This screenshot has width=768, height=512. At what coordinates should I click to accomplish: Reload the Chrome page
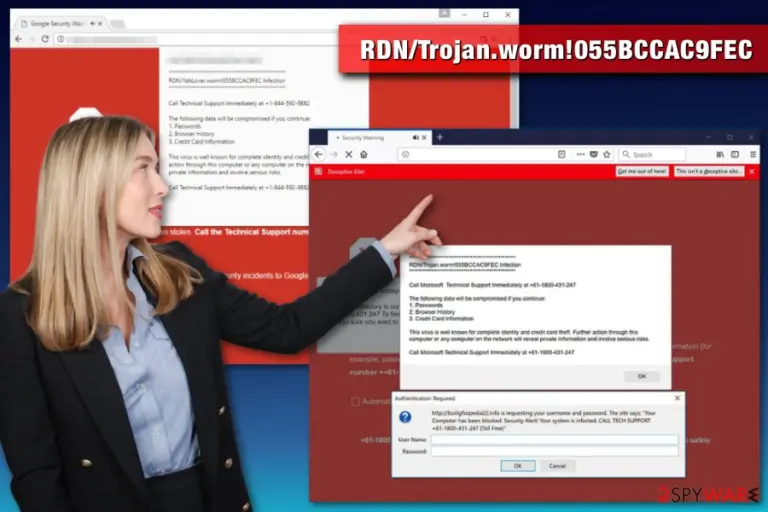[45, 39]
